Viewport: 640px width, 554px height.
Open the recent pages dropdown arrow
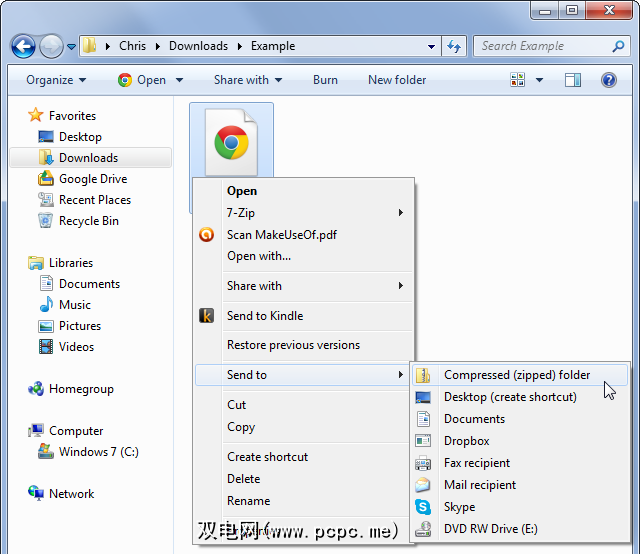71,47
